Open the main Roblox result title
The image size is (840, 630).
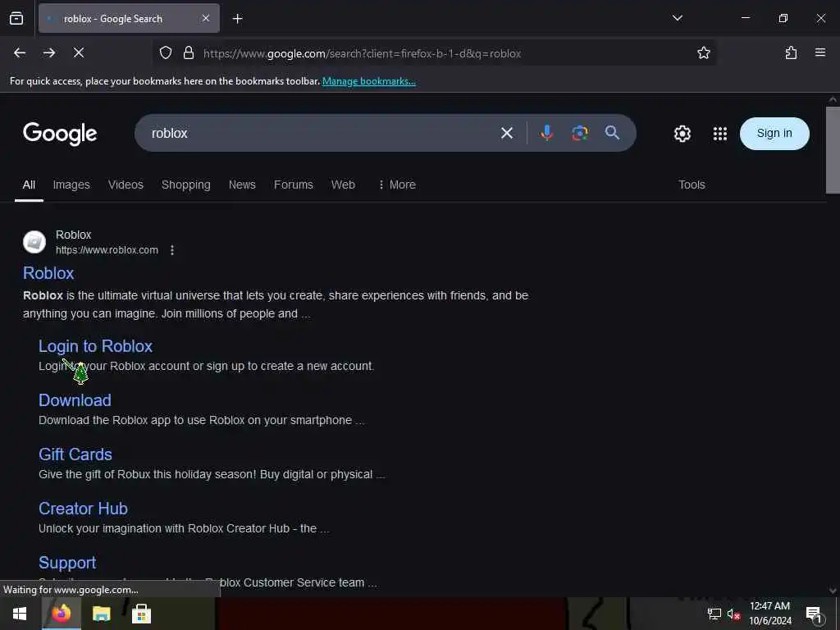tap(48, 273)
